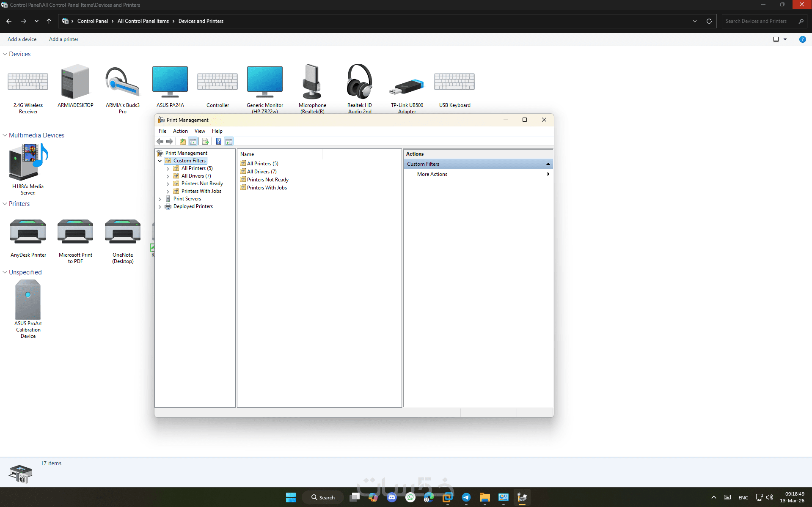This screenshot has width=812, height=507.
Task: Open File Explorer from the taskbar
Action: (x=484, y=497)
